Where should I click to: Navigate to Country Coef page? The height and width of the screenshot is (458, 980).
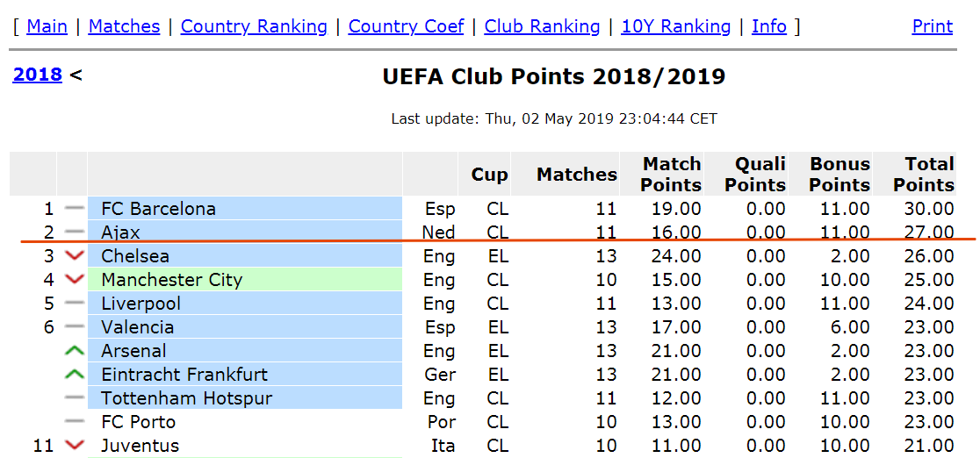pos(406,26)
